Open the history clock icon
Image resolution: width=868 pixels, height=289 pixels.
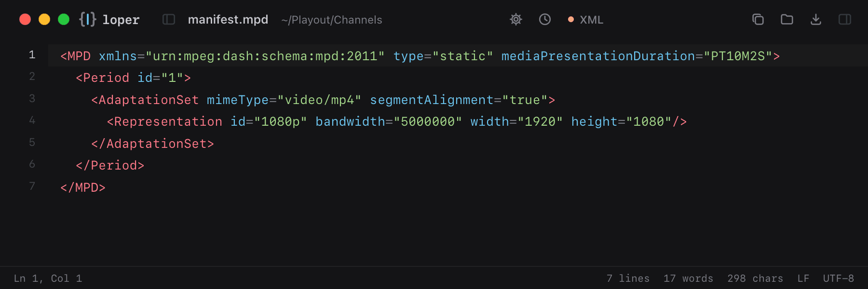point(545,19)
